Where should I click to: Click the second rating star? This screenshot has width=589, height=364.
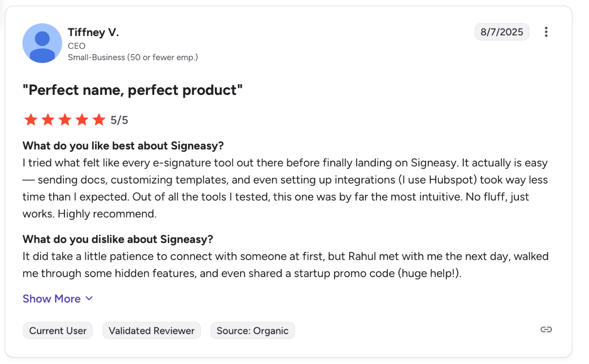[48, 119]
